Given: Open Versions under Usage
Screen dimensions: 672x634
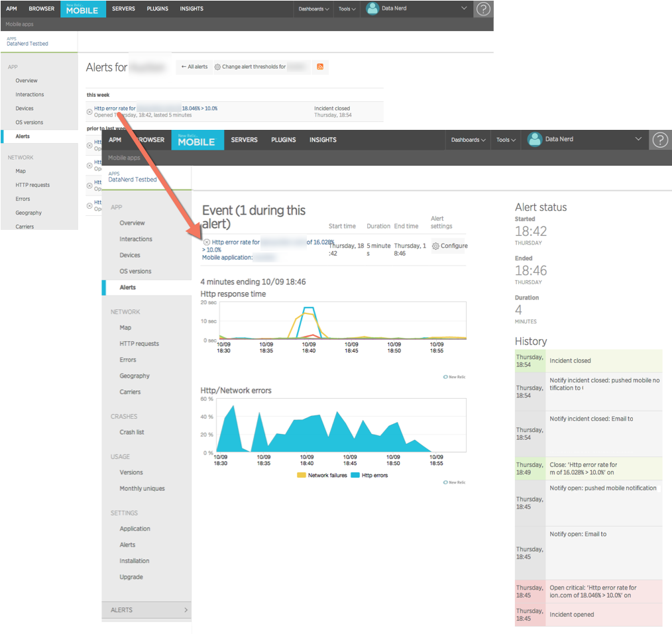Looking at the screenshot, I should coord(131,472).
